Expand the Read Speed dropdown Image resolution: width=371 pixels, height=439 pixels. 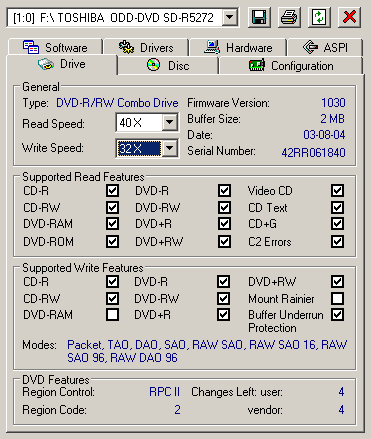tap(169, 122)
